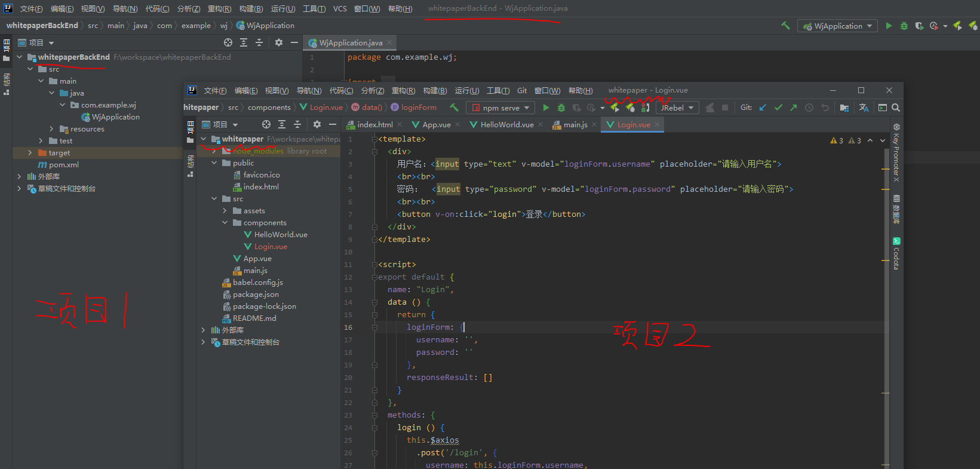Viewport: 980px width, 469px height.
Task: Open project structure folder icon in whitepaper toolbar
Action: click(x=844, y=108)
